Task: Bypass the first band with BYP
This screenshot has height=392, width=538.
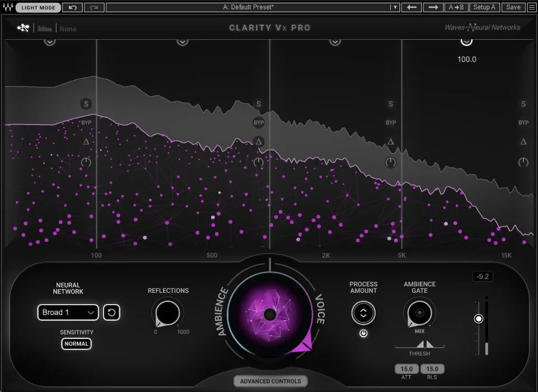Action: 86,123
